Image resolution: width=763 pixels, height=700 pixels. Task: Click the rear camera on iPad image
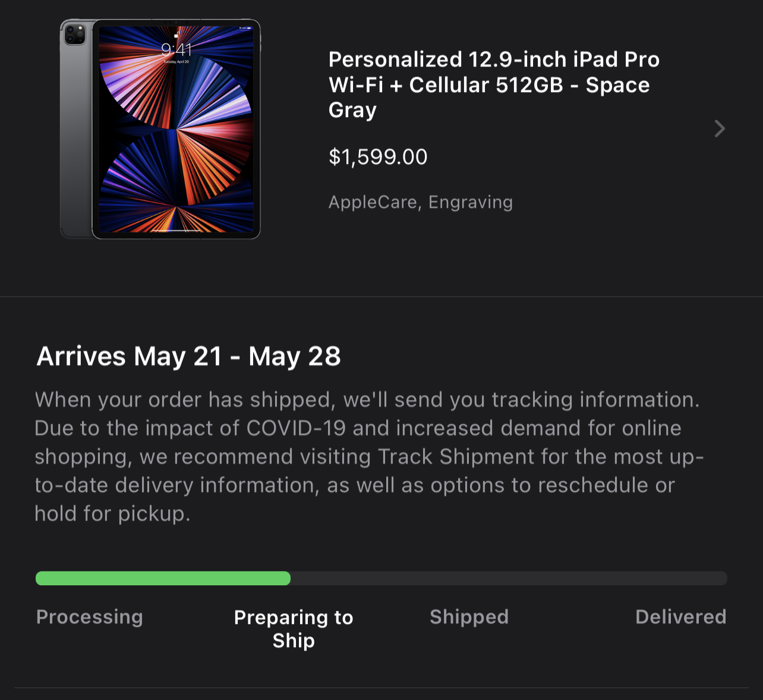point(75,34)
